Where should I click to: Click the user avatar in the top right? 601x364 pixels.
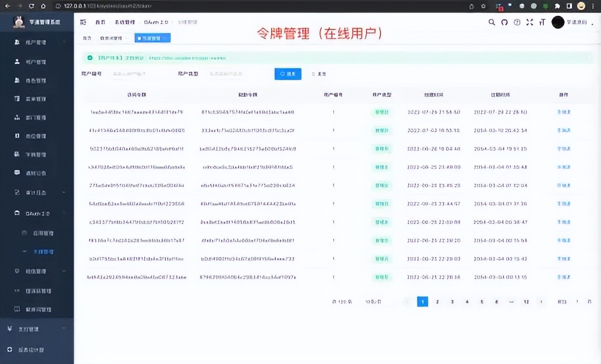(x=558, y=22)
